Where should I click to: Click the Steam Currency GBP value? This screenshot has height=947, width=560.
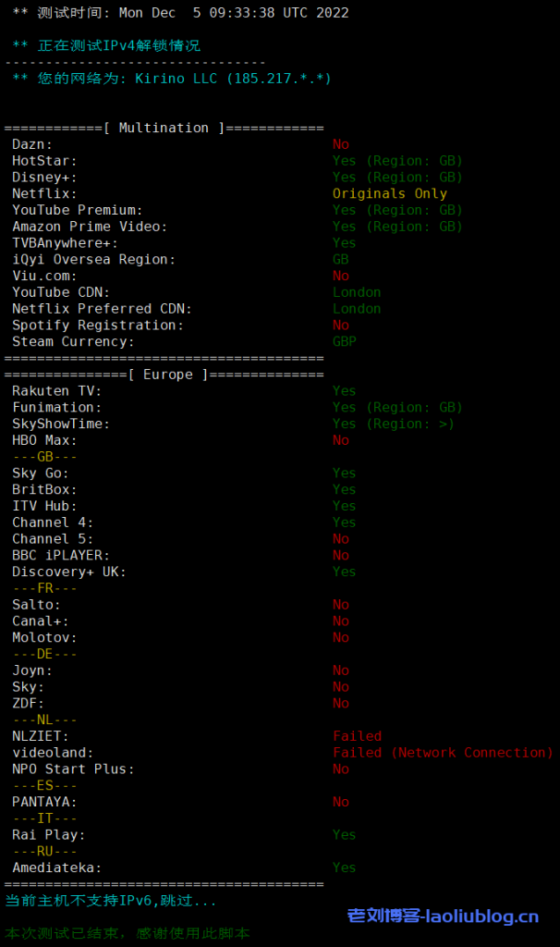pos(345,341)
